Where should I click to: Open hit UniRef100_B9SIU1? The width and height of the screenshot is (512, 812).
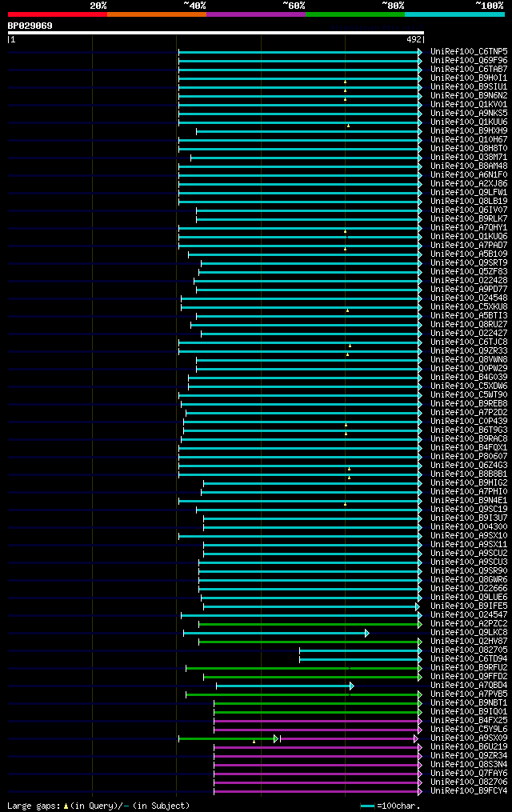469,87
